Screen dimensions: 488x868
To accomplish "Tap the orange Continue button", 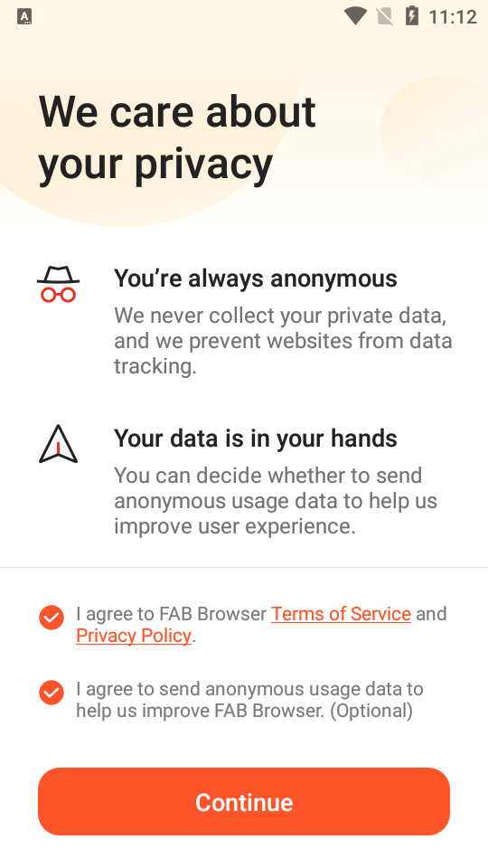I will (x=244, y=802).
